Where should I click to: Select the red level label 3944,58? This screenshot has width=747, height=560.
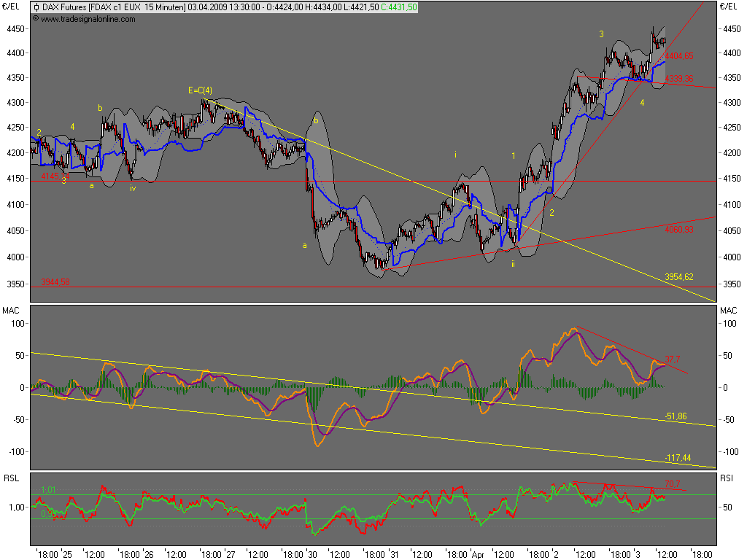click(x=55, y=282)
